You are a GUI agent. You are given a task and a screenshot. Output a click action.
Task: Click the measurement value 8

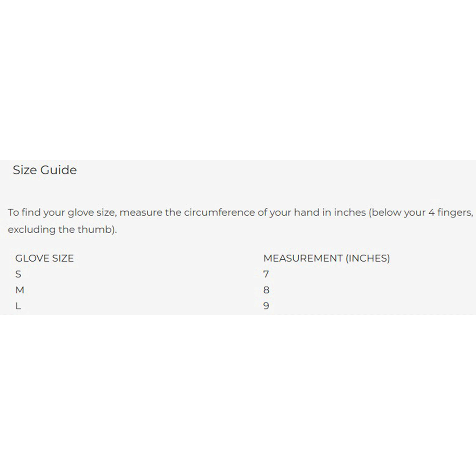266,290
